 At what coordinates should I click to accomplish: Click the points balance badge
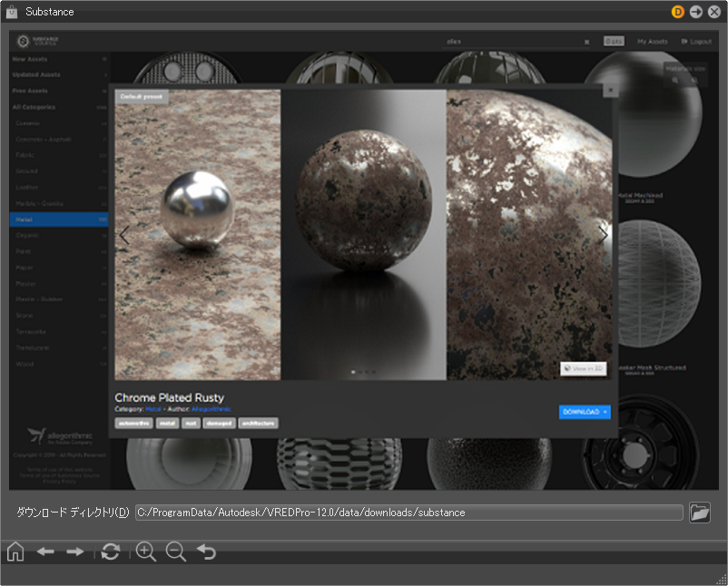[614, 42]
